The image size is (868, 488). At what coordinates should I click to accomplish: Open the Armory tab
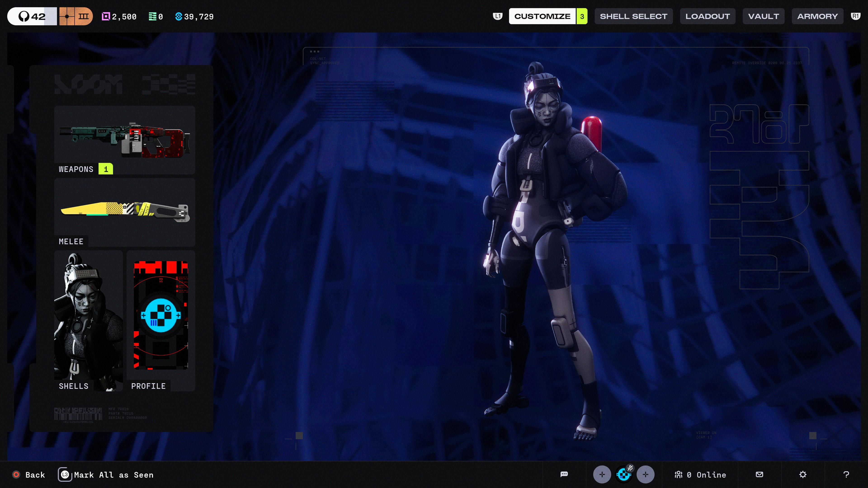tap(817, 16)
